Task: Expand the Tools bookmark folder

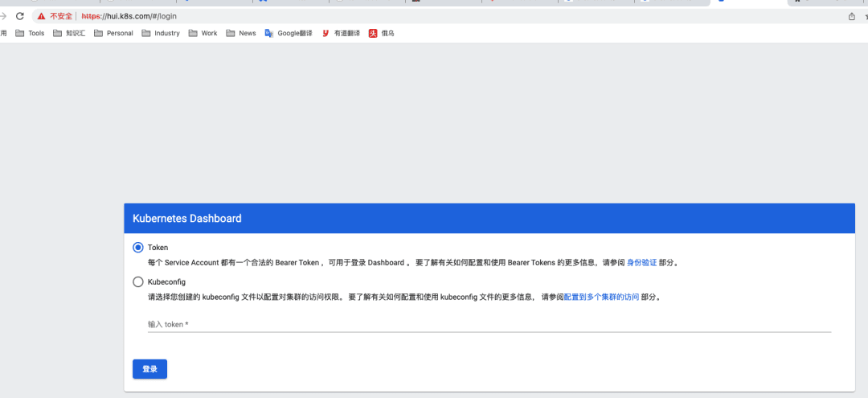Action: [x=31, y=33]
